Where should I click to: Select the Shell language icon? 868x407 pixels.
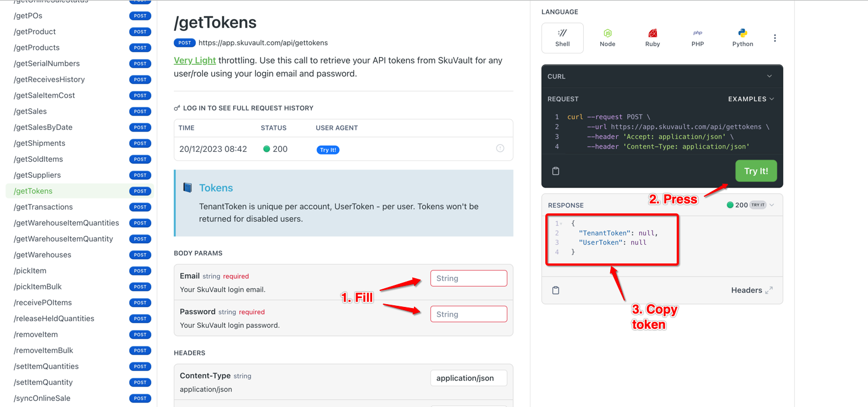point(562,34)
